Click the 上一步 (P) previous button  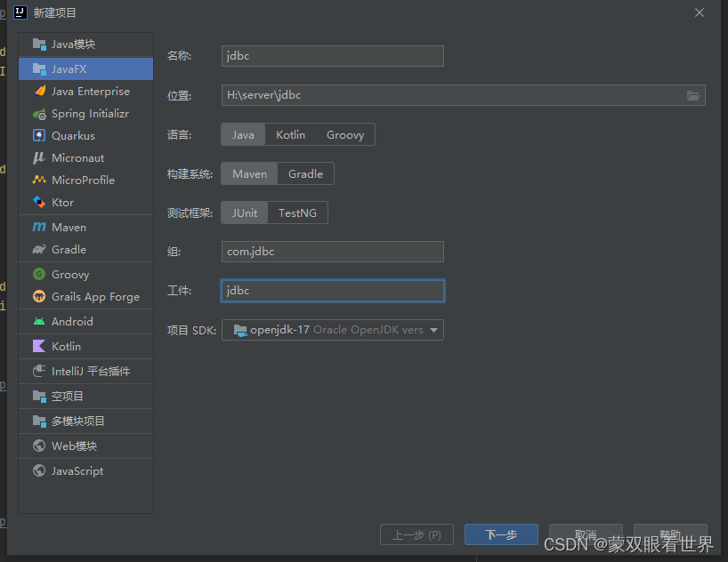[417, 534]
